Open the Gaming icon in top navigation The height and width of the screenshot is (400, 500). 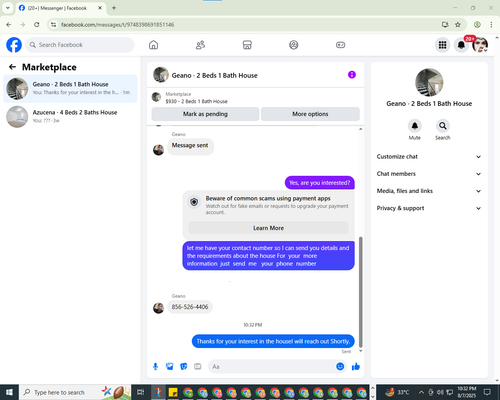(340, 45)
